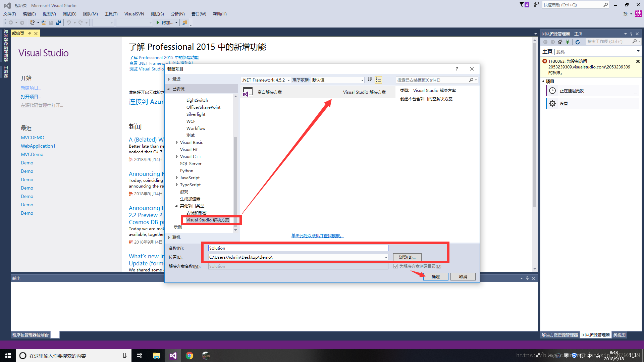Open Windows Task View

pyautogui.click(x=140, y=356)
